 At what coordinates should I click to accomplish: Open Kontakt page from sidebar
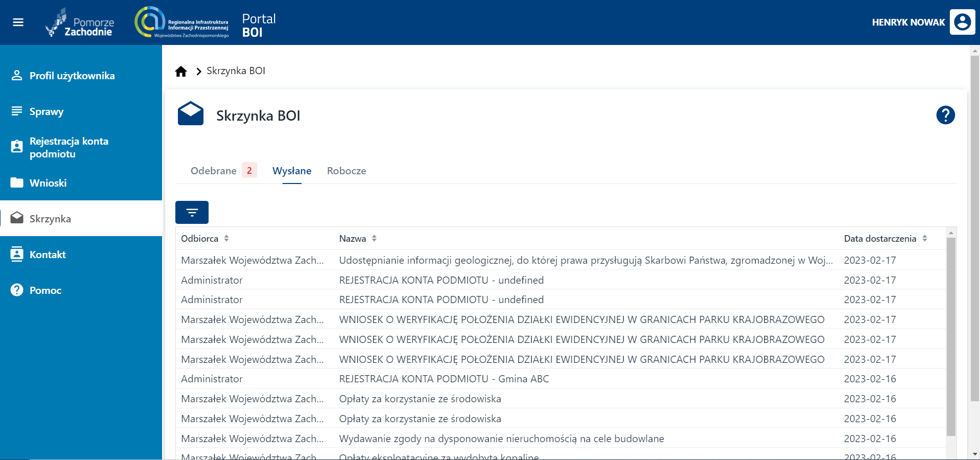click(48, 255)
